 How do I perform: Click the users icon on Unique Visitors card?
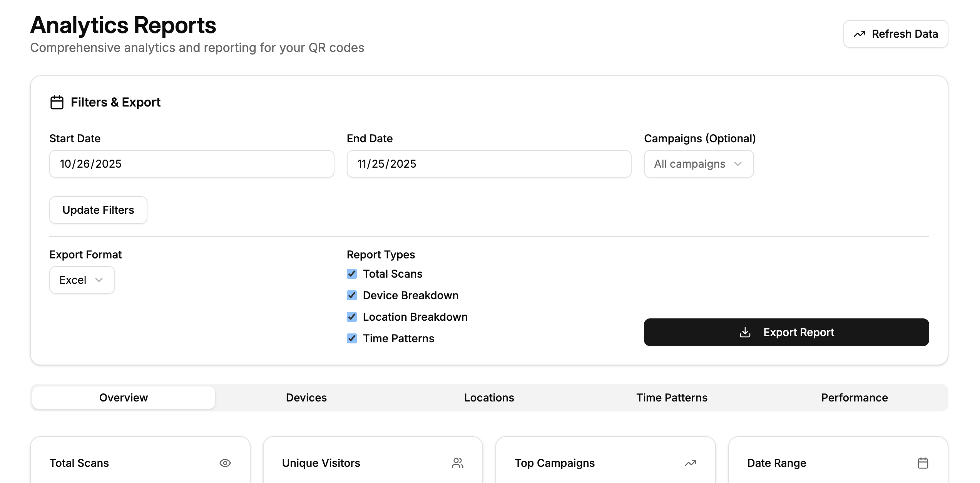pyautogui.click(x=458, y=463)
